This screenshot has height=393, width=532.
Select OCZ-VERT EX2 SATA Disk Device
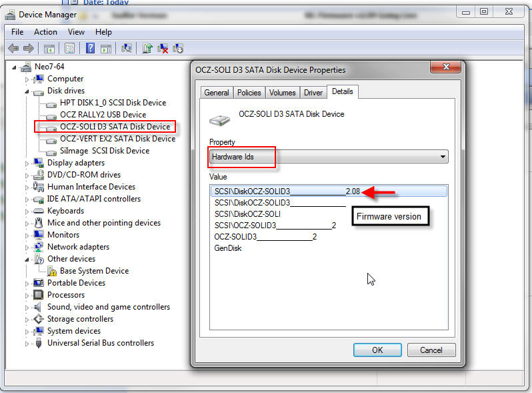(118, 139)
